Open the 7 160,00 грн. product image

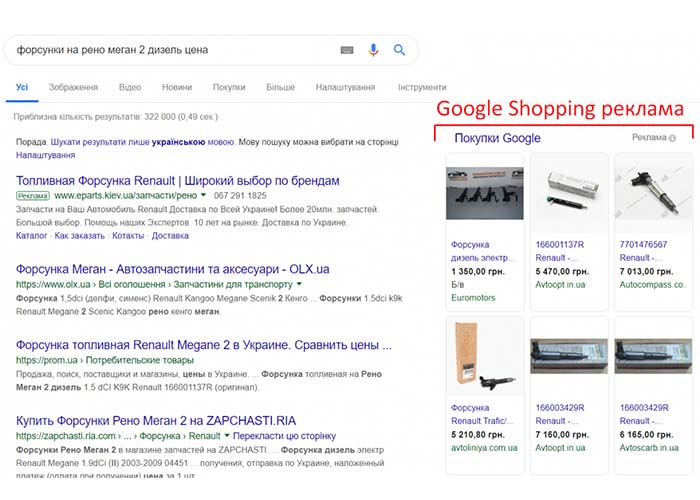(x=569, y=356)
